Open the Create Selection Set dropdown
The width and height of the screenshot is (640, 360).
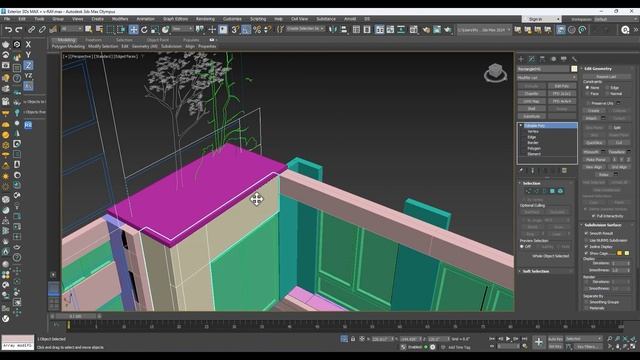coord(305,29)
